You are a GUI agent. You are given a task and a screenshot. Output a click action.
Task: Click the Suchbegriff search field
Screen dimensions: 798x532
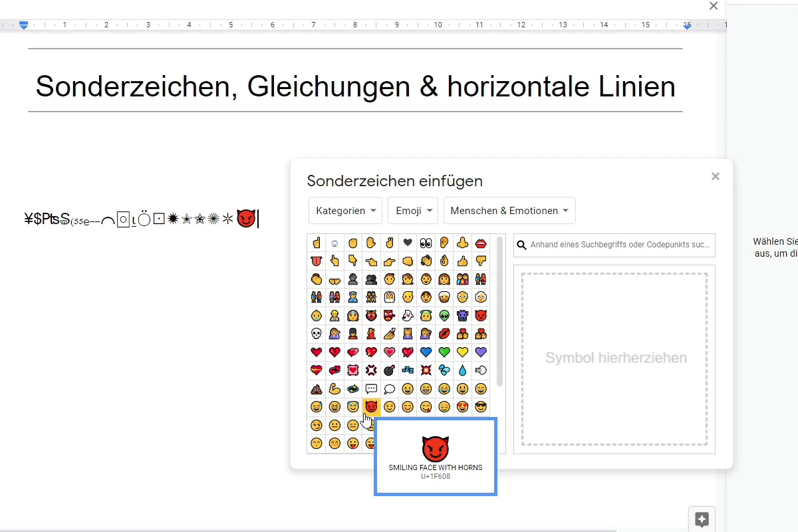[x=614, y=245]
